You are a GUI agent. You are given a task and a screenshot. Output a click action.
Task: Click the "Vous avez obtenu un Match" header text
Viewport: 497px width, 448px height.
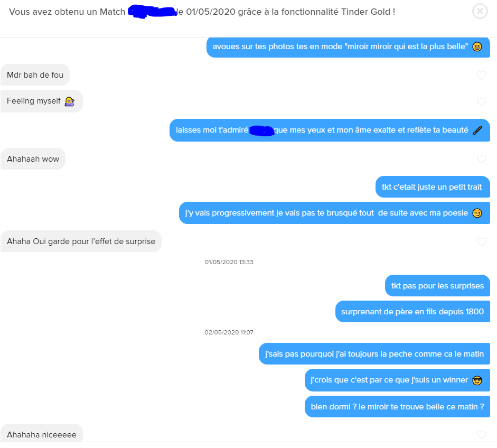pos(67,12)
